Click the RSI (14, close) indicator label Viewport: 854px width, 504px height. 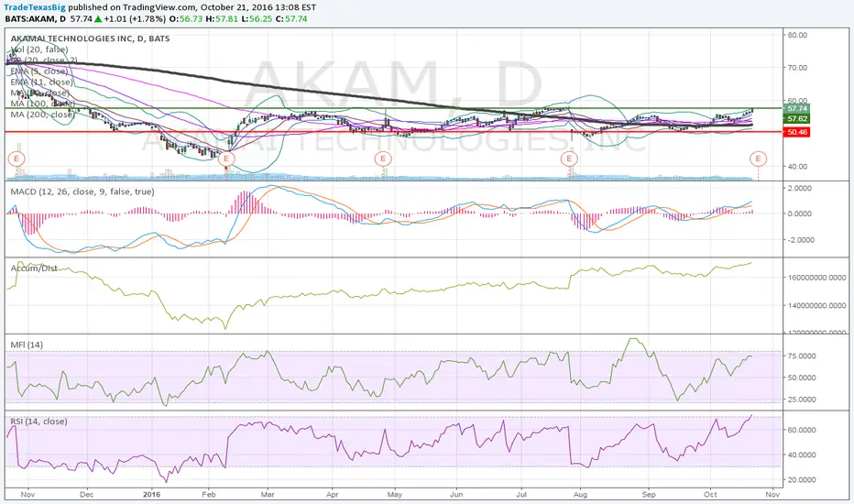click(x=38, y=422)
